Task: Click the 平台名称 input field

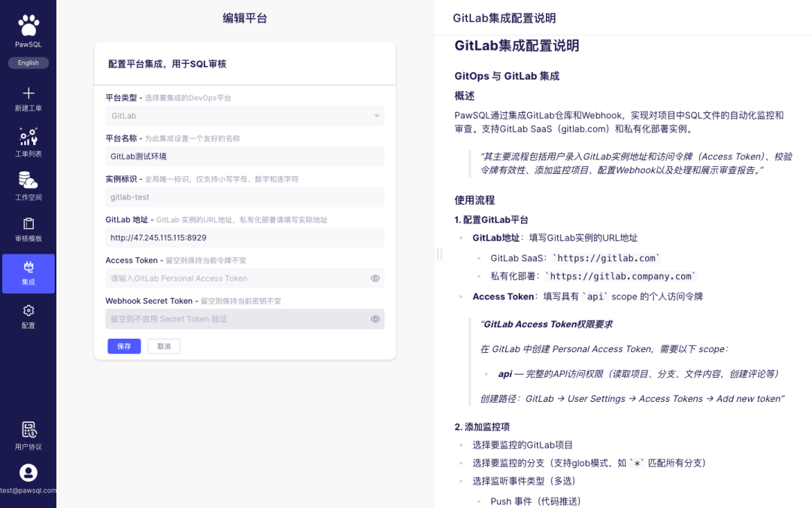Action: [245, 157]
